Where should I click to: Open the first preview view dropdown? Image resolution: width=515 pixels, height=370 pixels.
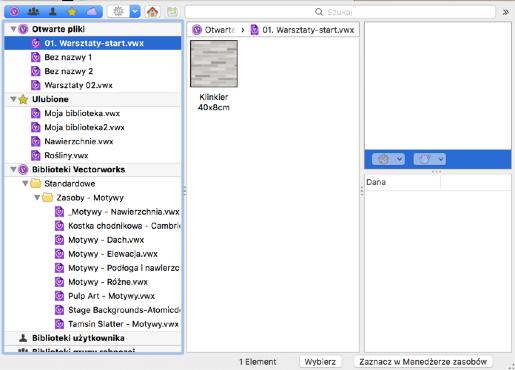click(x=388, y=159)
